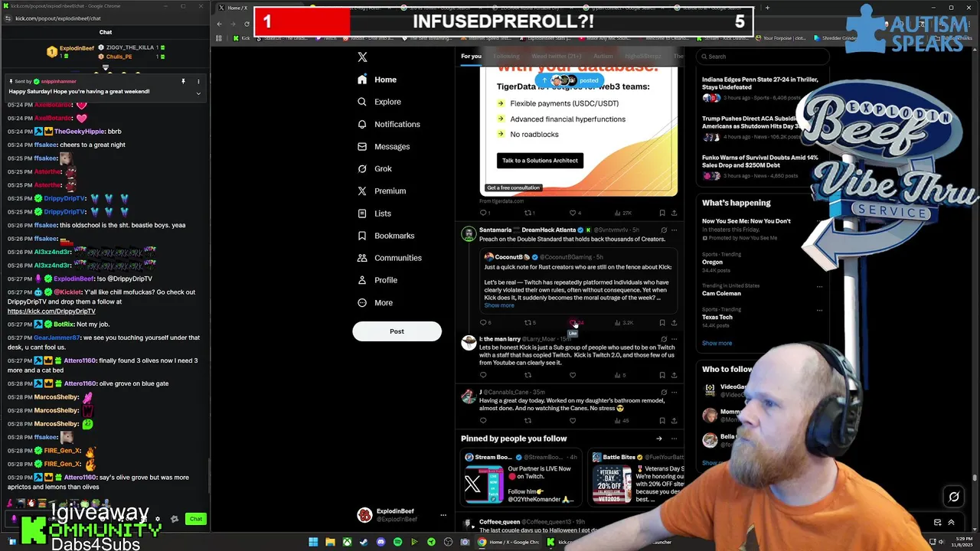Click the Texas Tech trending topic

coord(717,317)
